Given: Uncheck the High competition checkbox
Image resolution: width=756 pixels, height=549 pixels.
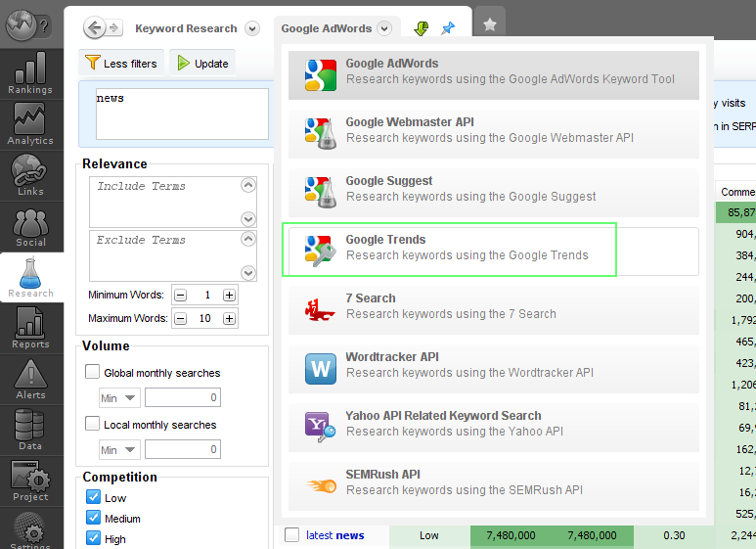Looking at the screenshot, I should coord(93,538).
